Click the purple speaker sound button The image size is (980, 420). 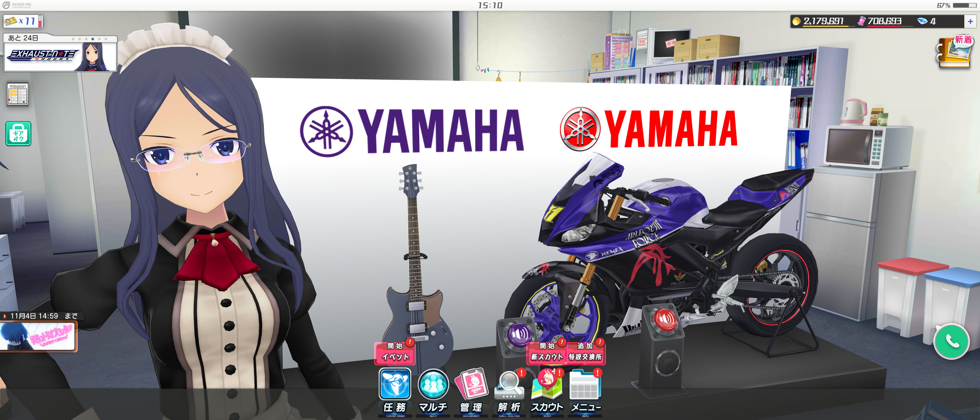(519, 334)
